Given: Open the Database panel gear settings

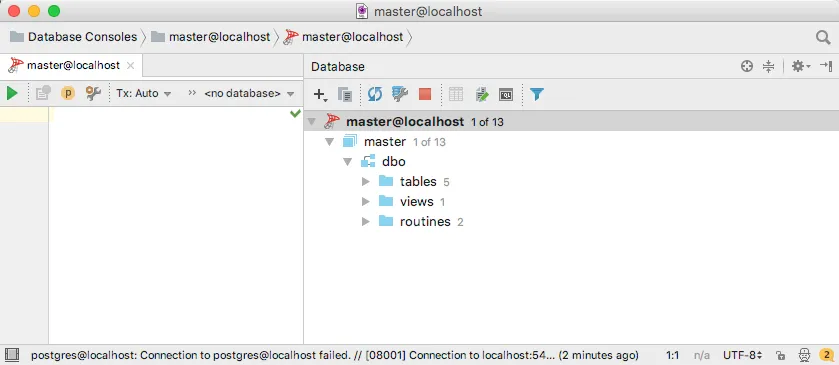Looking at the screenshot, I should click(x=800, y=66).
